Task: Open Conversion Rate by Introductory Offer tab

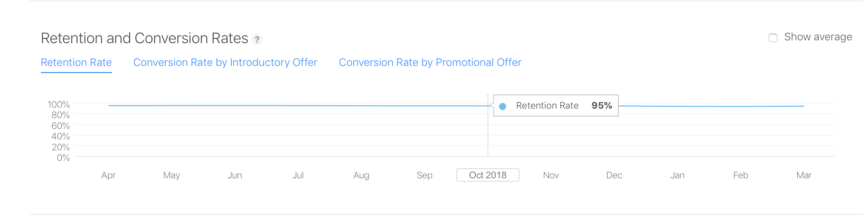Action: 225,63
